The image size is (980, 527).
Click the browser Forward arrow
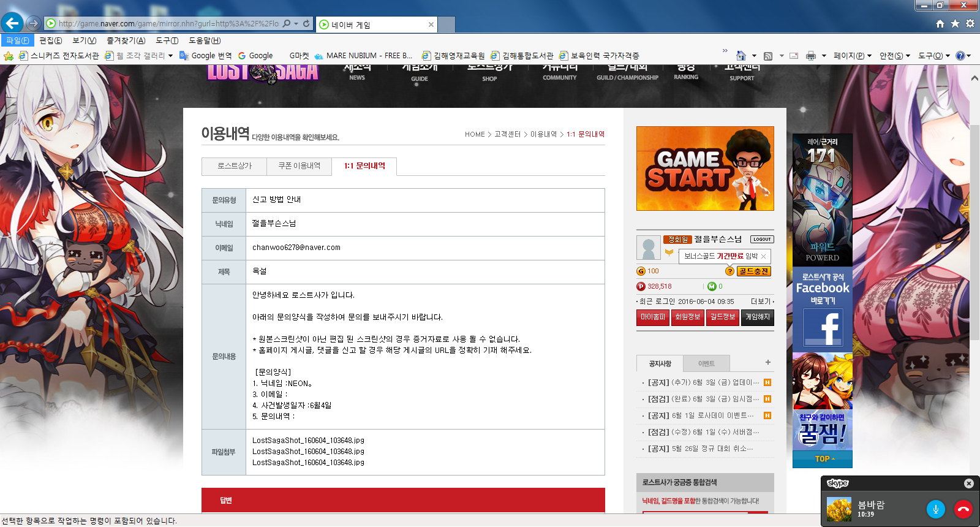33,23
